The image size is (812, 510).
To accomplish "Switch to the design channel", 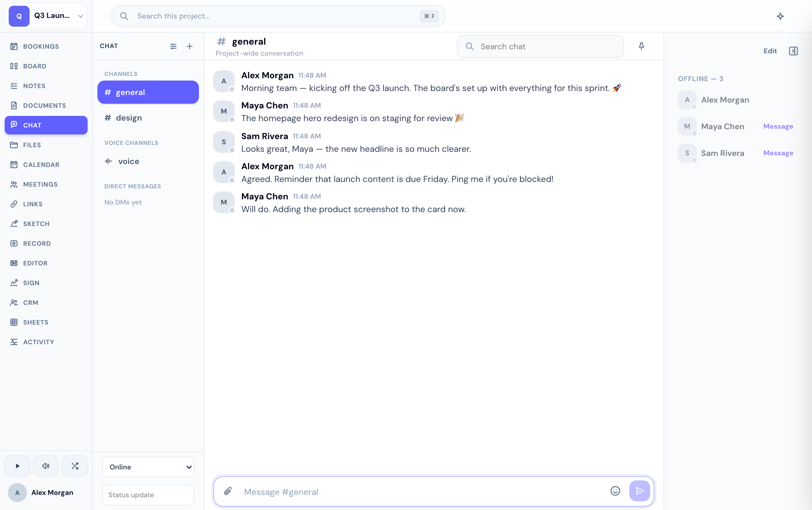I will click(x=148, y=118).
